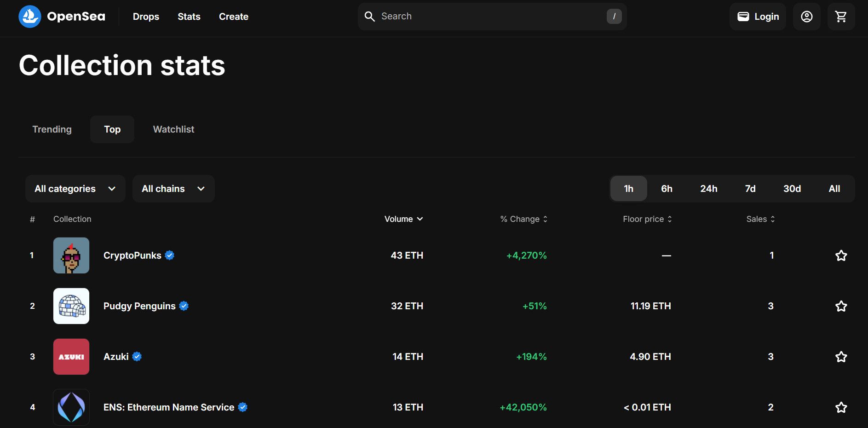868x428 pixels.
Task: Click the < 0.01 ETH floor price
Action: 647,407
